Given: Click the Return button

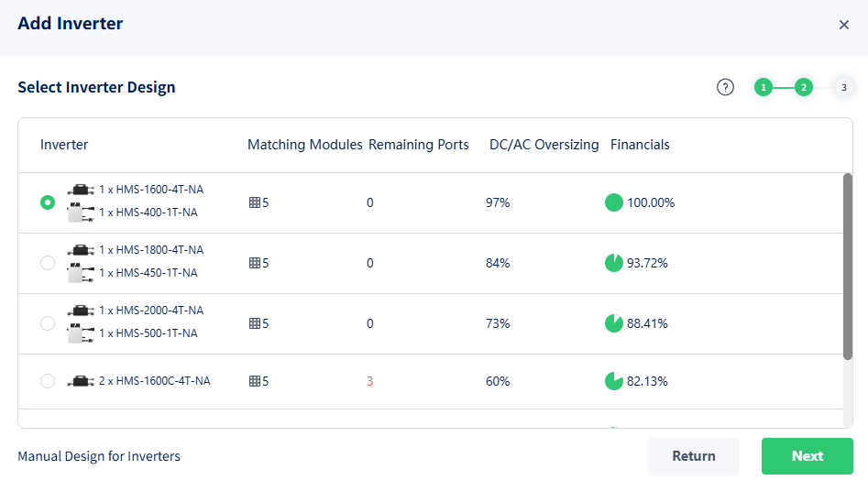Looking at the screenshot, I should pyautogui.click(x=694, y=456).
